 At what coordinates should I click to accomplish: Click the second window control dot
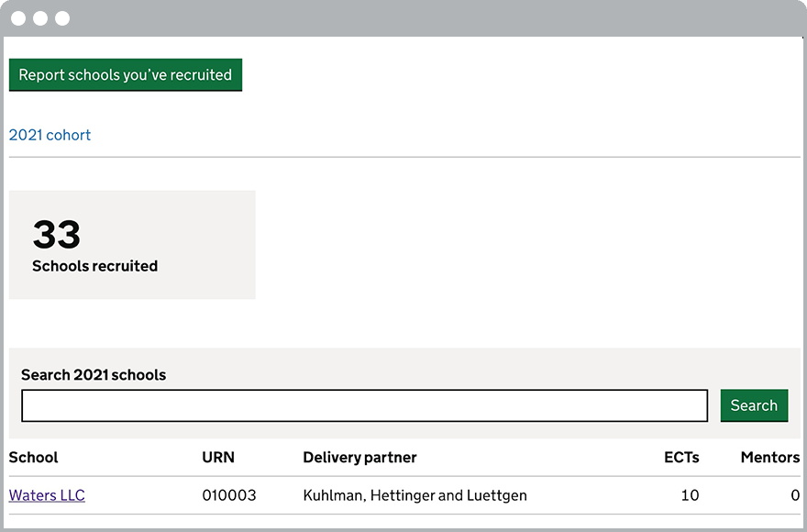coord(40,18)
